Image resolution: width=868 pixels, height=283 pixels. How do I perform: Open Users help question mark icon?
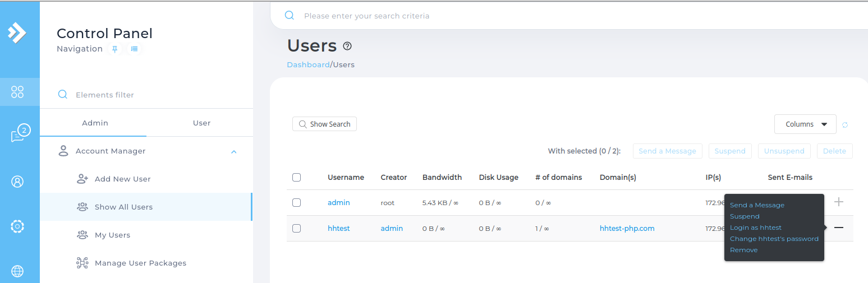[347, 46]
